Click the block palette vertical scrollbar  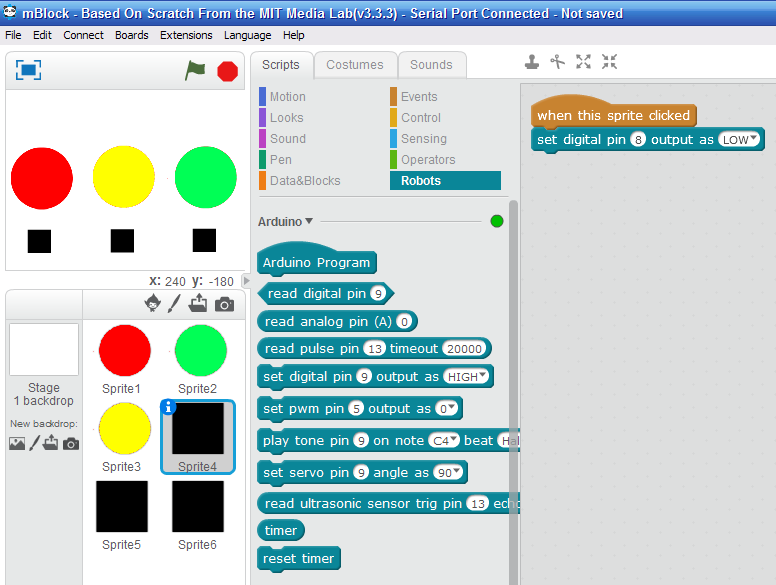click(513, 391)
